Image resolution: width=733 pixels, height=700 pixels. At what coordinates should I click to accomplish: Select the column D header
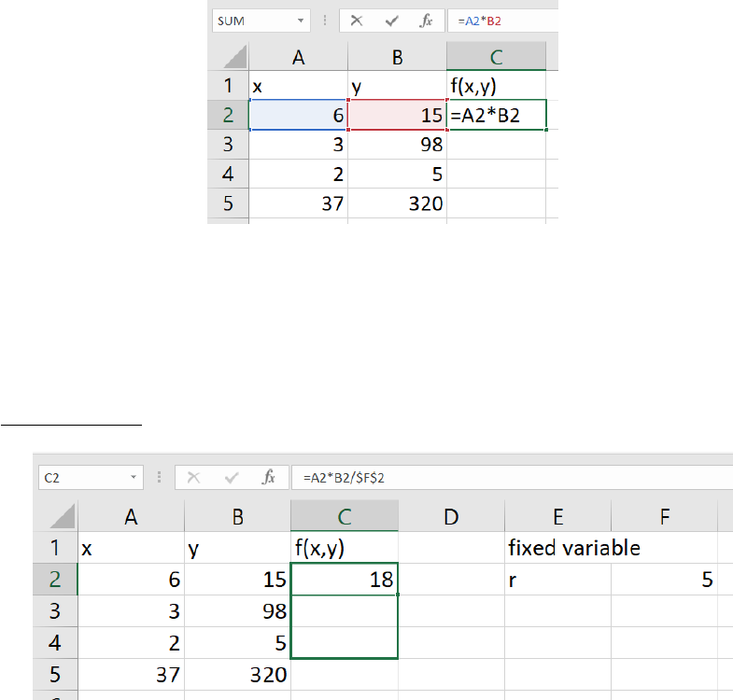[451, 516]
